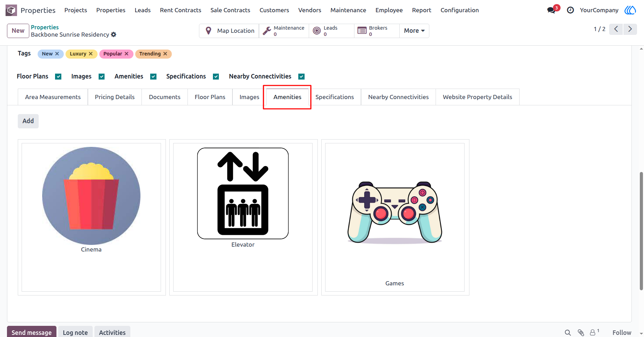View the Brokers smart button

[377, 31]
